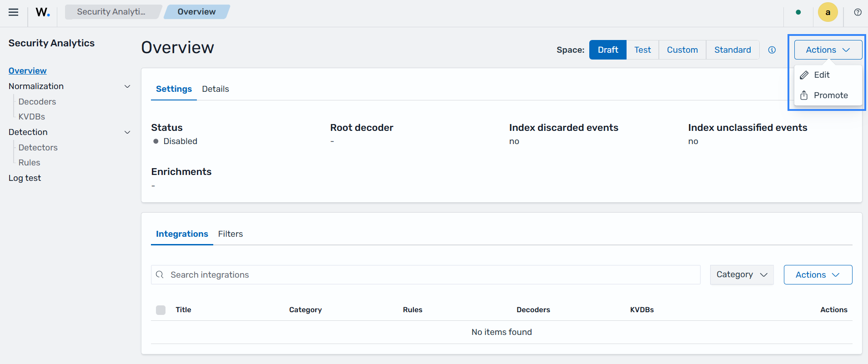Switch to the Integrations tab
868x364 pixels.
[x=182, y=234]
